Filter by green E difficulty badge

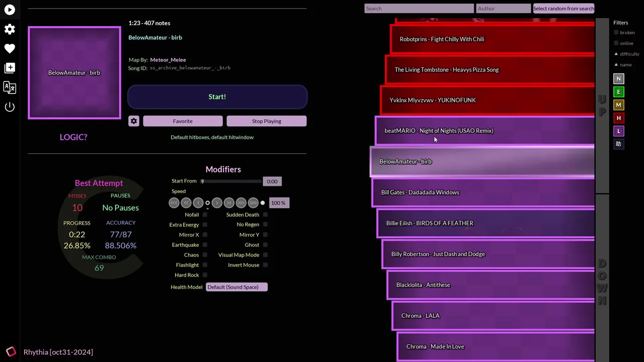click(x=619, y=92)
